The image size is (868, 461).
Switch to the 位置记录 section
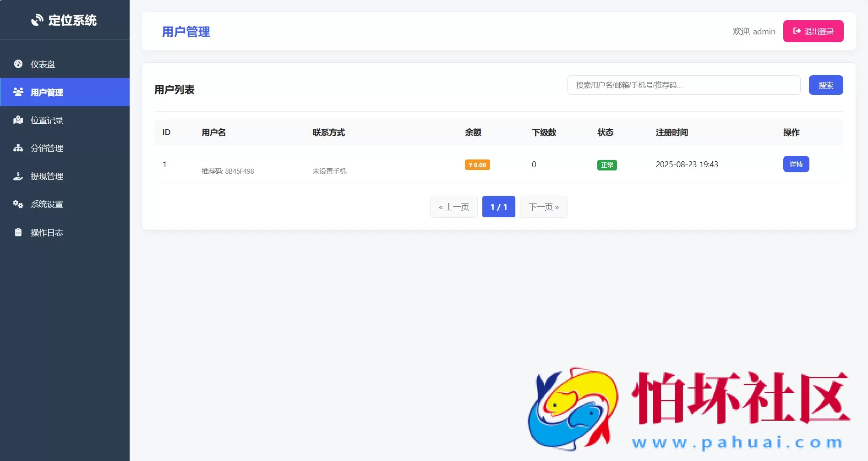tap(46, 120)
